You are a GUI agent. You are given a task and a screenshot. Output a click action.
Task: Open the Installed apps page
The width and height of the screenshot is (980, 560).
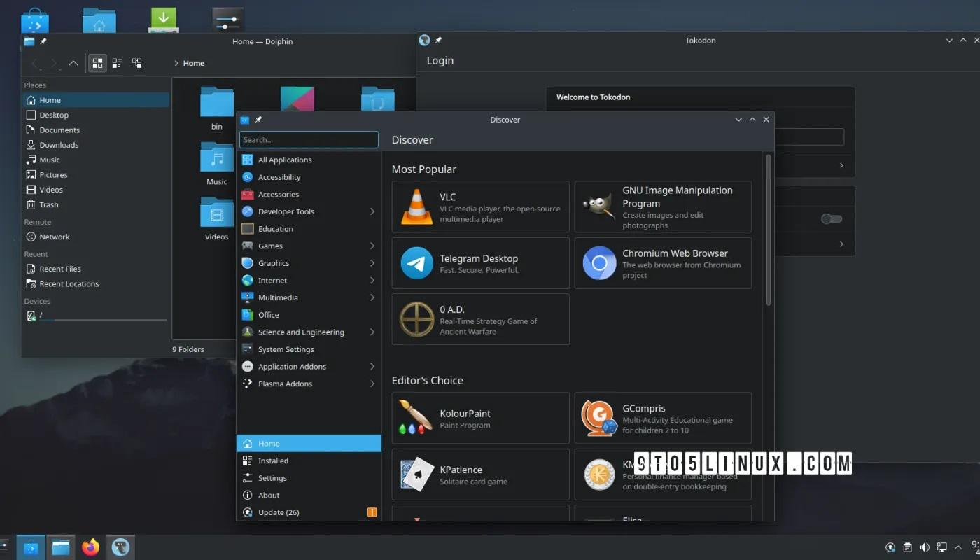tap(273, 461)
